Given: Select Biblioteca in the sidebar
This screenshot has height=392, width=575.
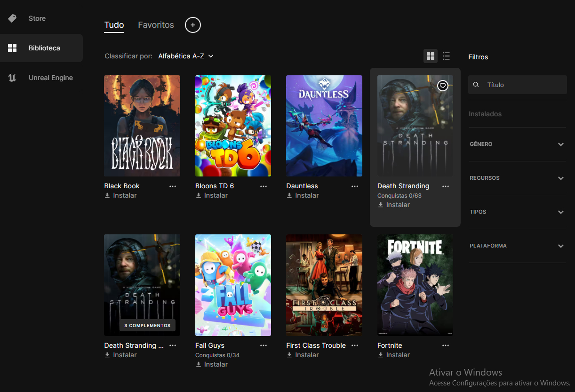Looking at the screenshot, I should click(41, 48).
